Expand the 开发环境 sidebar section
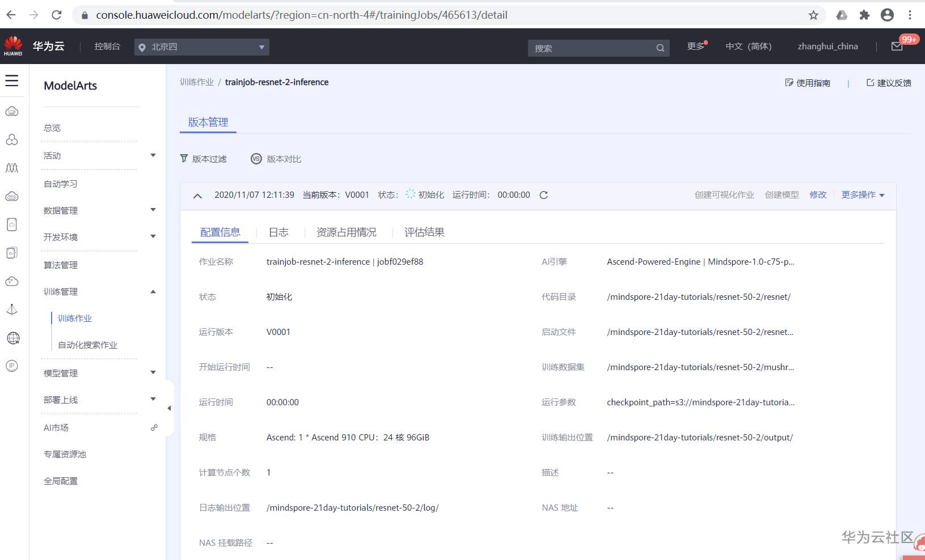The width and height of the screenshot is (925, 560). (153, 237)
